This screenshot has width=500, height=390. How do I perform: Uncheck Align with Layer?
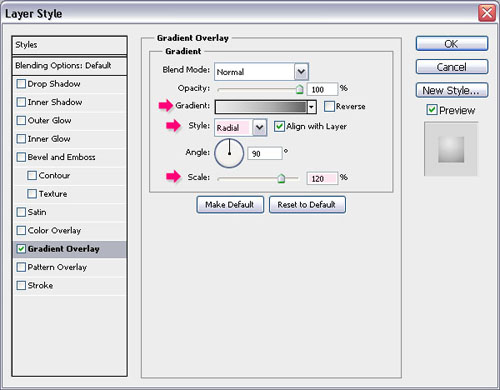point(279,126)
